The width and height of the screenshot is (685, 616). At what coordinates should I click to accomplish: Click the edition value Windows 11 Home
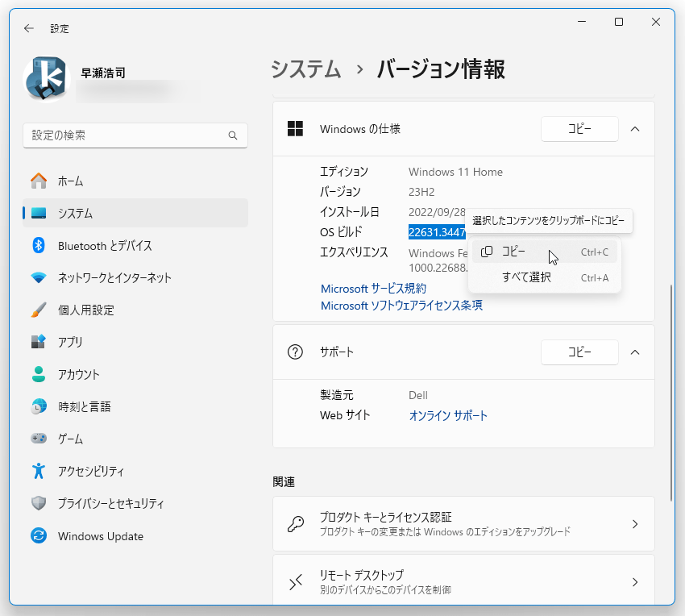click(455, 172)
